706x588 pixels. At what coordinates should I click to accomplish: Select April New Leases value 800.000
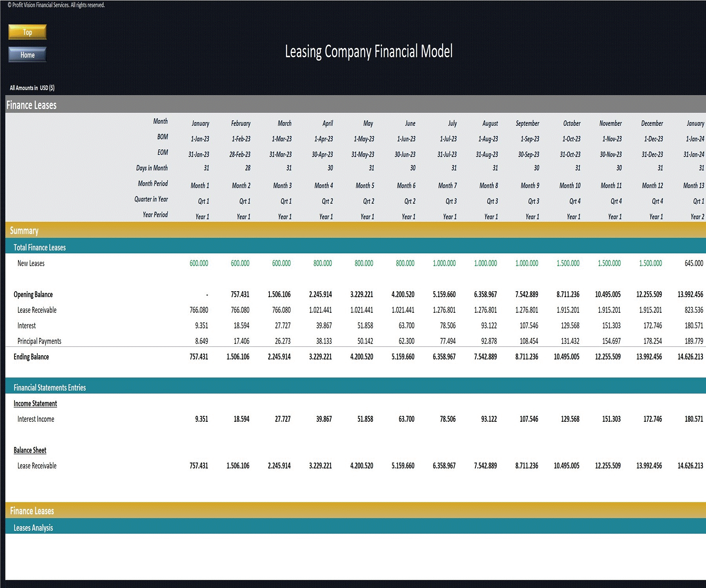coord(322,263)
